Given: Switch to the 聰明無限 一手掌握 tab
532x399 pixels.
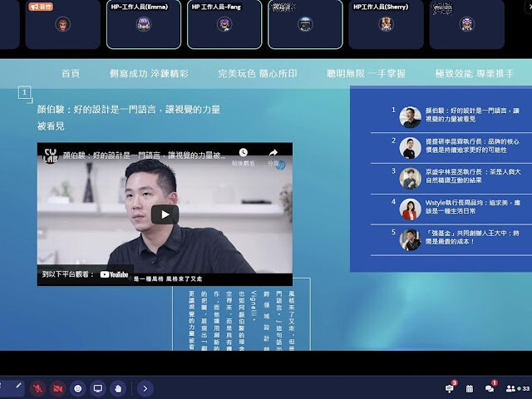Looking at the screenshot, I should pyautogui.click(x=366, y=74).
